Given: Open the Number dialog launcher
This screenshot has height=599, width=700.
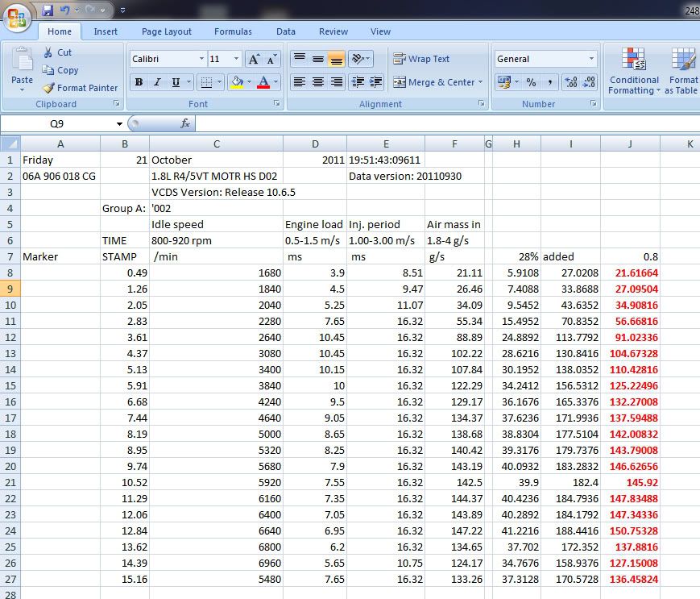Looking at the screenshot, I should click(x=594, y=104).
